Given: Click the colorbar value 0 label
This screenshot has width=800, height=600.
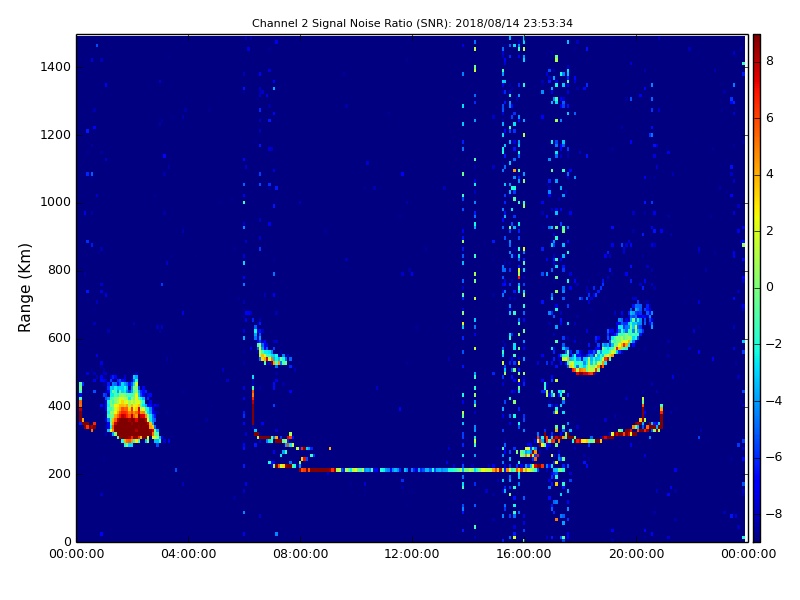Looking at the screenshot, I should (770, 287).
